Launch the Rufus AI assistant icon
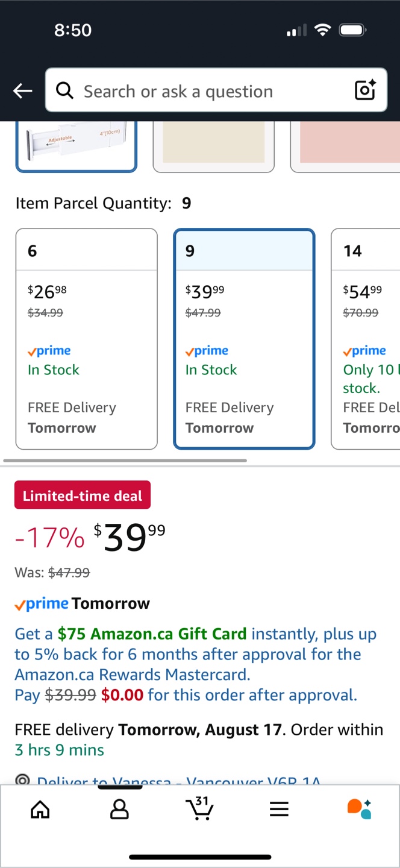The image size is (400, 868). (359, 809)
